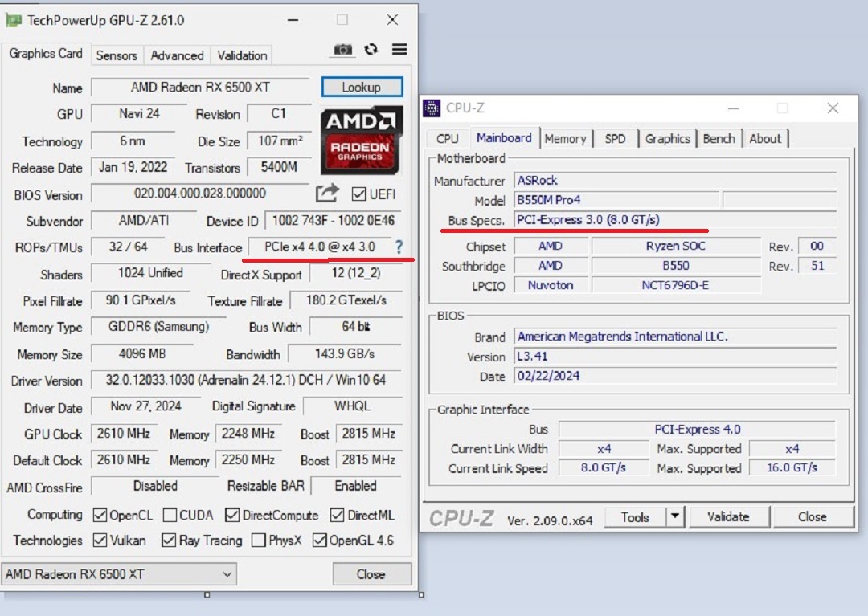Open the GPU-Z hamburger menu
The image size is (868, 616).
coord(399,49)
